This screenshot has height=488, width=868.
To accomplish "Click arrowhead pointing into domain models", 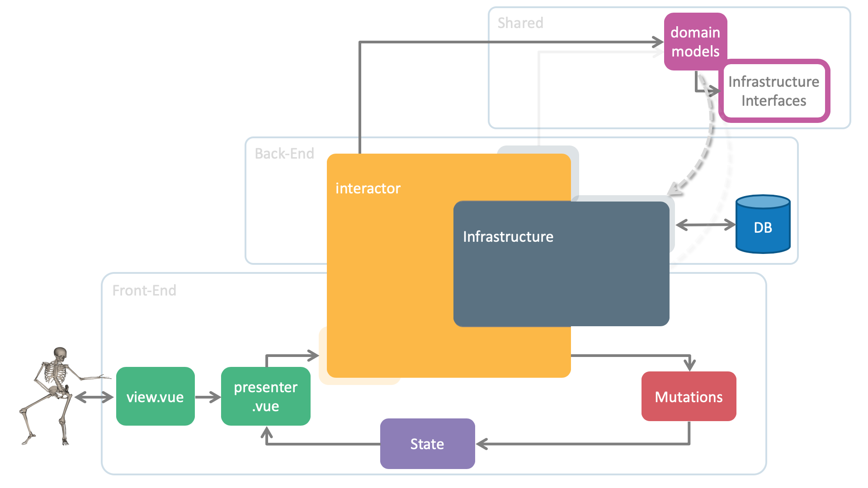I will [658, 42].
